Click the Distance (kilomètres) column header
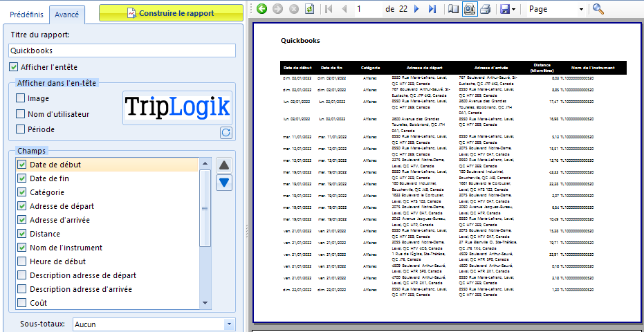The image size is (644, 332). coord(542,68)
